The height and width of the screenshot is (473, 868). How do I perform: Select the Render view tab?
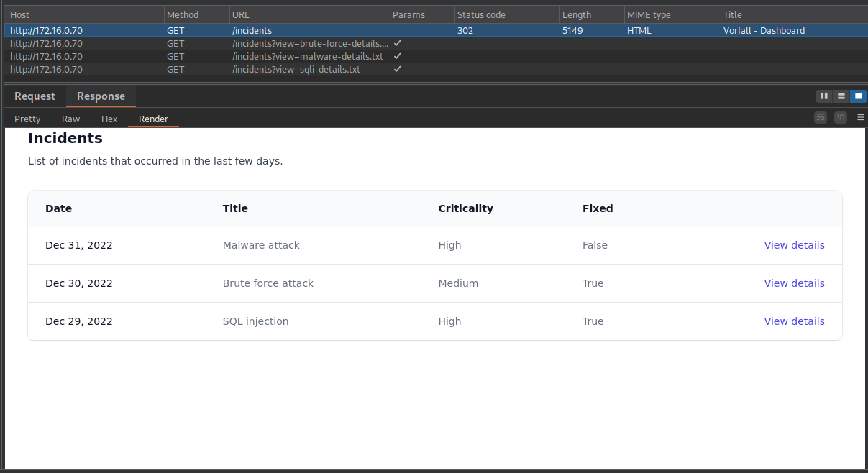pos(153,119)
